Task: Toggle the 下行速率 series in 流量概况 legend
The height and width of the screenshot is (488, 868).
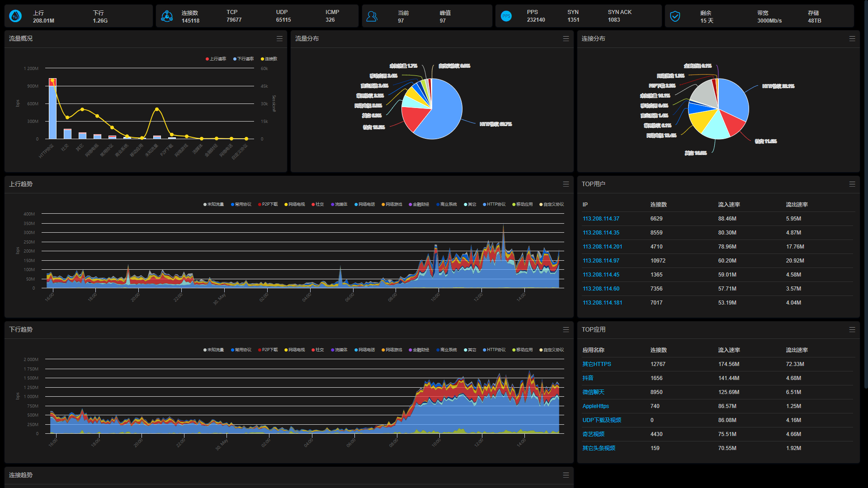Action: pos(244,59)
